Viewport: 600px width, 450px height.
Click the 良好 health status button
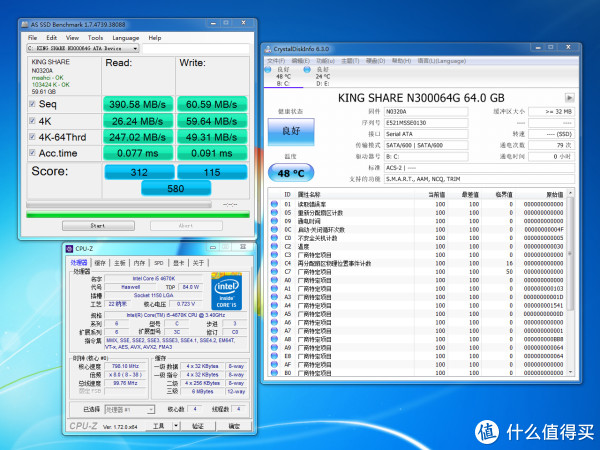point(291,131)
